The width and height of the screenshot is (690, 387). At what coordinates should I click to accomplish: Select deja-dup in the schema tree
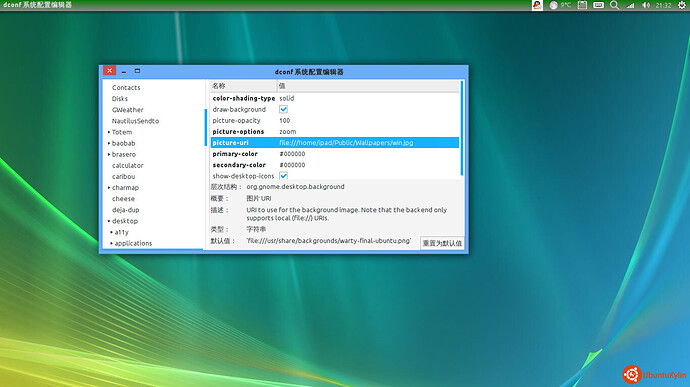pos(125,210)
